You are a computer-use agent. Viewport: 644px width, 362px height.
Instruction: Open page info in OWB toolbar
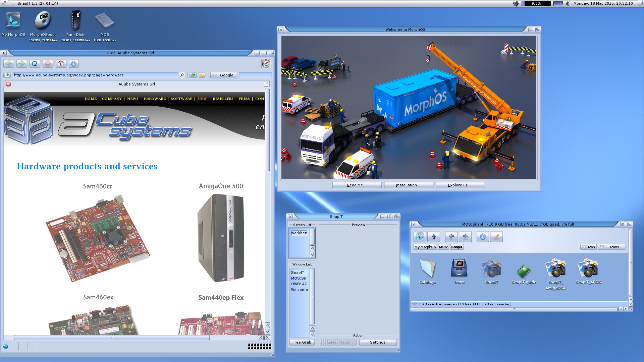tap(74, 63)
